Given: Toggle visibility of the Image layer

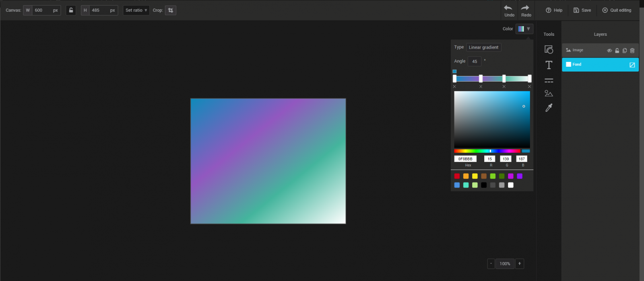Looking at the screenshot, I should point(609,51).
